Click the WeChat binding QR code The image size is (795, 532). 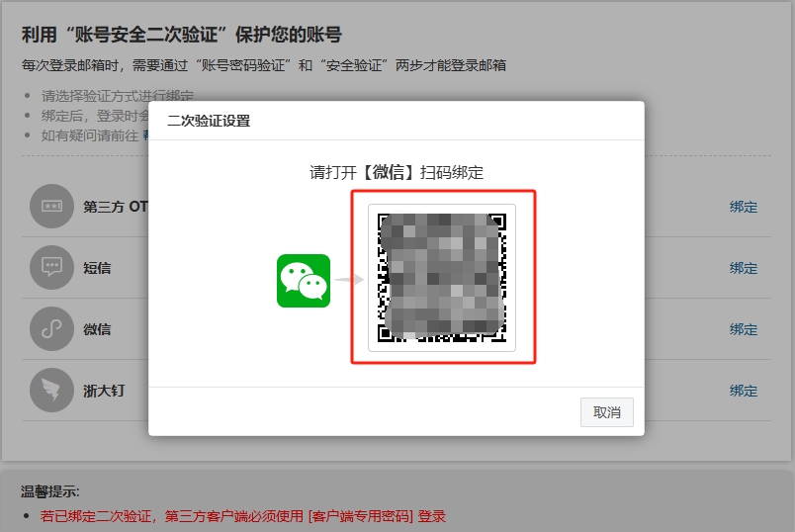click(x=442, y=277)
